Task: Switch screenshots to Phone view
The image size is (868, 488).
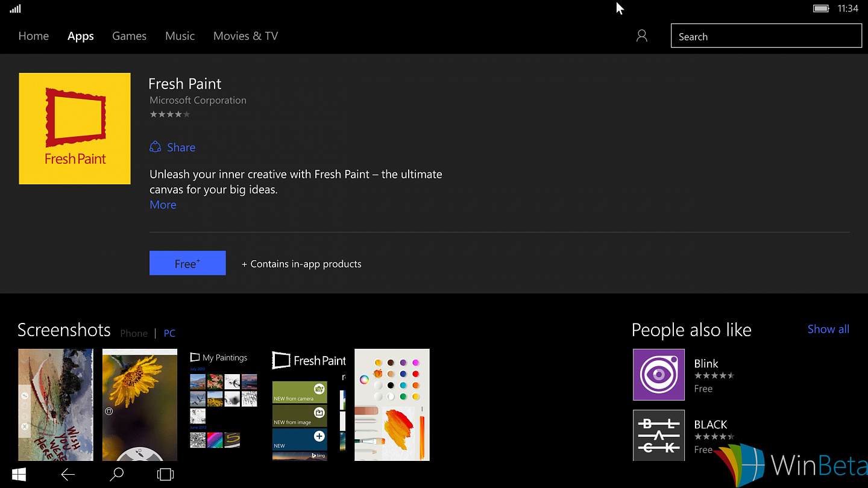Action: (134, 333)
